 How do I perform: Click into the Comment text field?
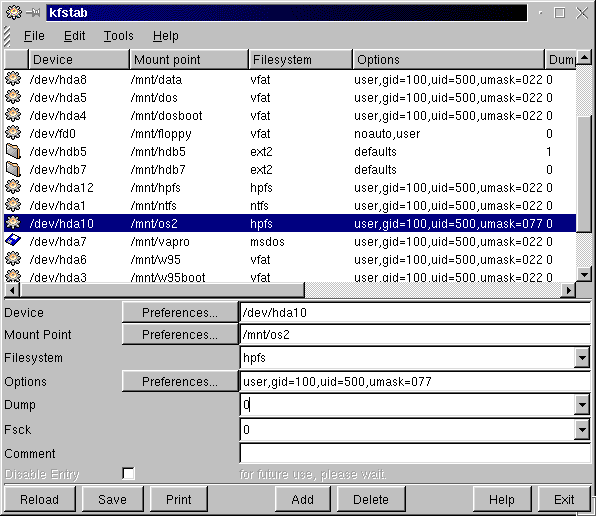tap(415, 453)
